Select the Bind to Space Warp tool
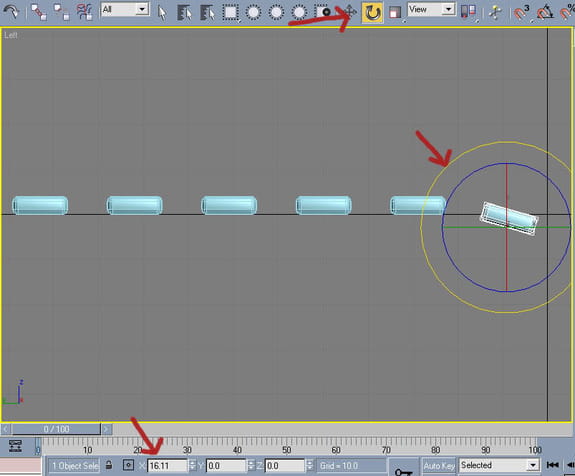 point(84,12)
